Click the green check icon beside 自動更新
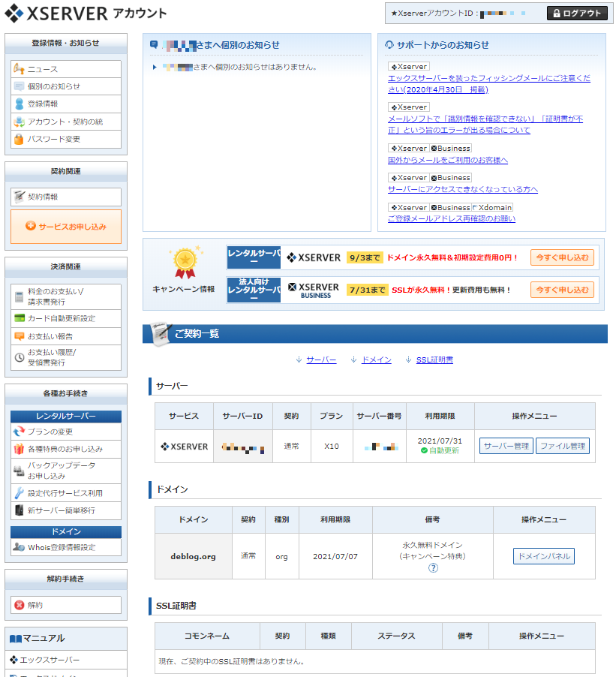 tap(425, 450)
